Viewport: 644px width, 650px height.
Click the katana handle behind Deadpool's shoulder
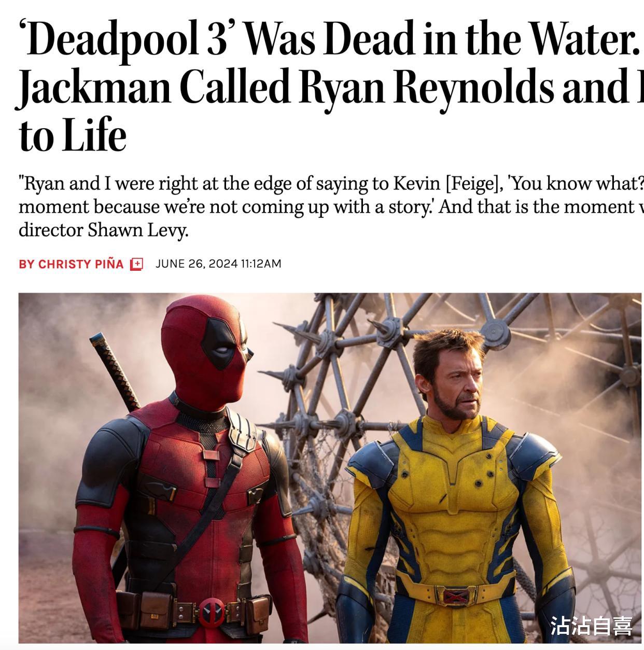114,370
